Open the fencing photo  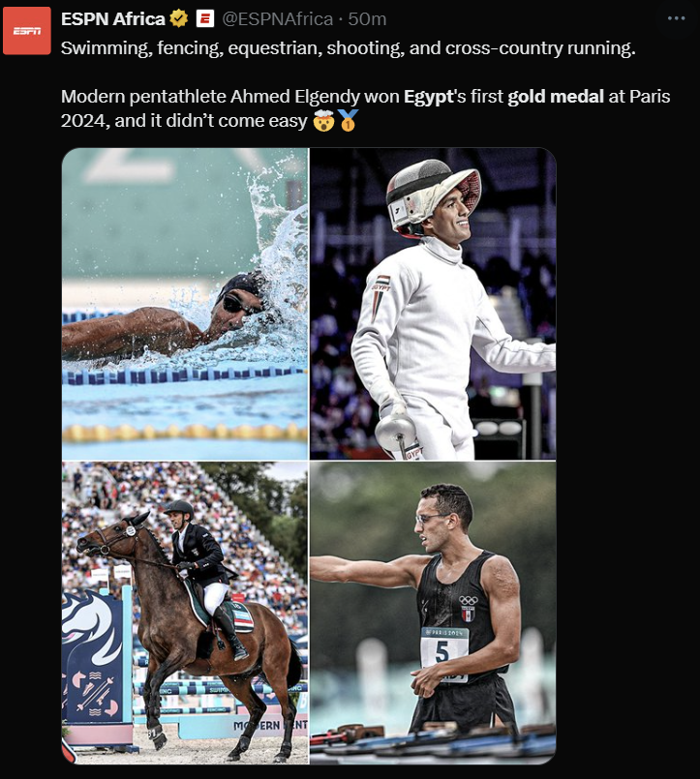pyautogui.click(x=433, y=304)
